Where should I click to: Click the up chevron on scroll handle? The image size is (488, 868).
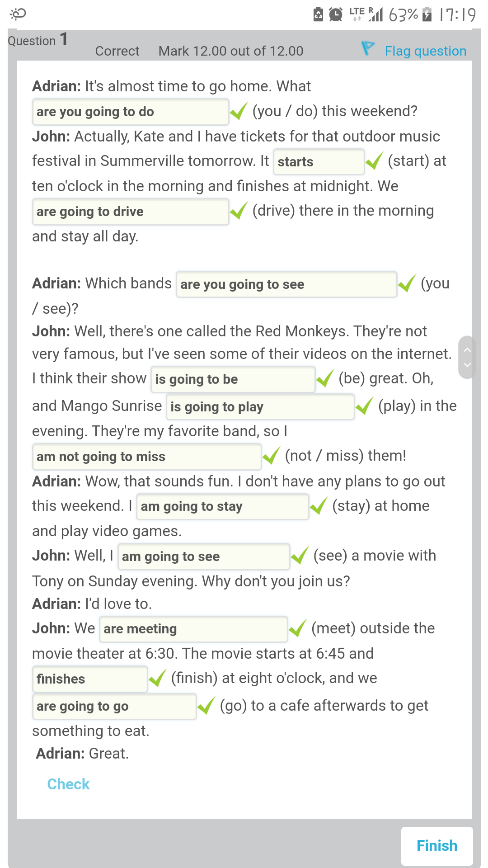[x=467, y=349]
